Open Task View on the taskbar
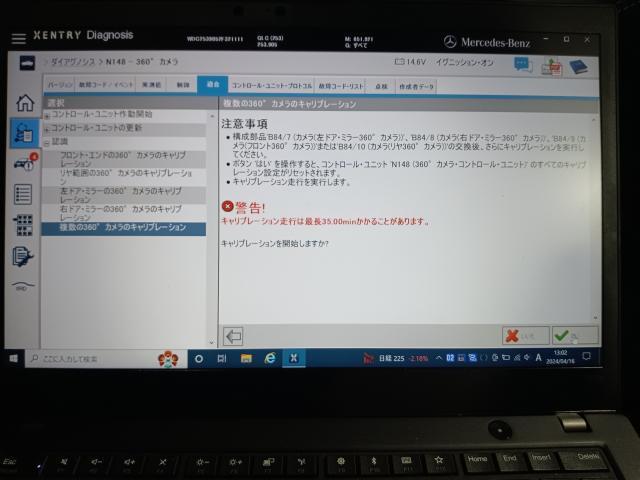 tap(222, 359)
